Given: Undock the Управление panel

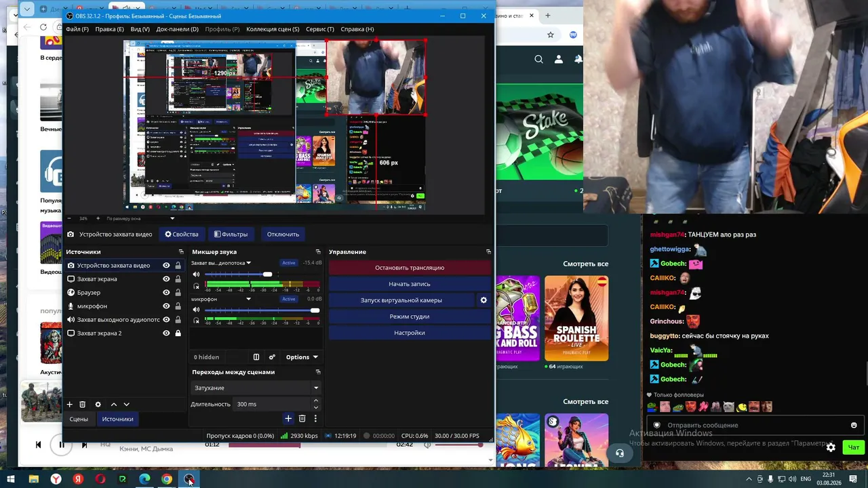Looking at the screenshot, I should (488, 252).
